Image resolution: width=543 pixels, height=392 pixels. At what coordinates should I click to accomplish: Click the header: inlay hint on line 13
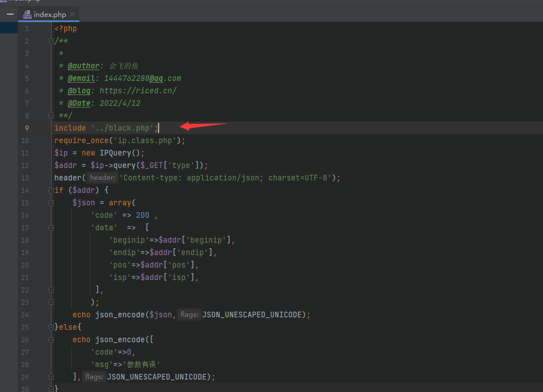[x=102, y=178]
